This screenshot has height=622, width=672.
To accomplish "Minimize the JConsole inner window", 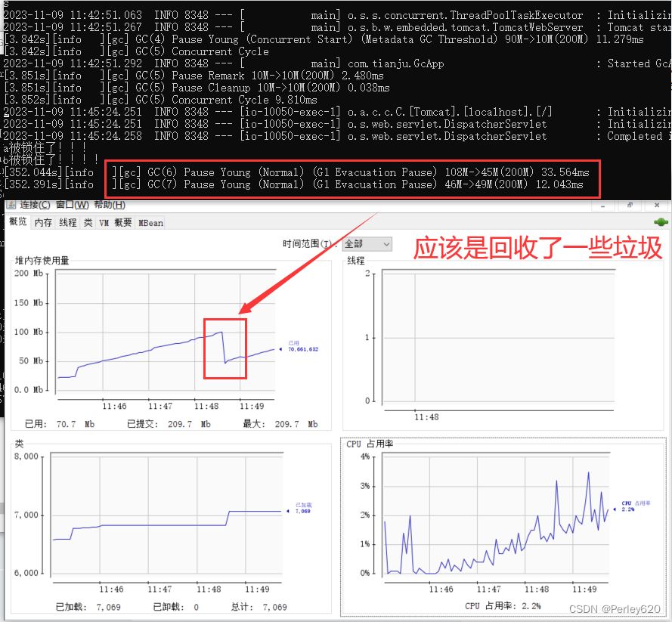I will pos(602,206).
